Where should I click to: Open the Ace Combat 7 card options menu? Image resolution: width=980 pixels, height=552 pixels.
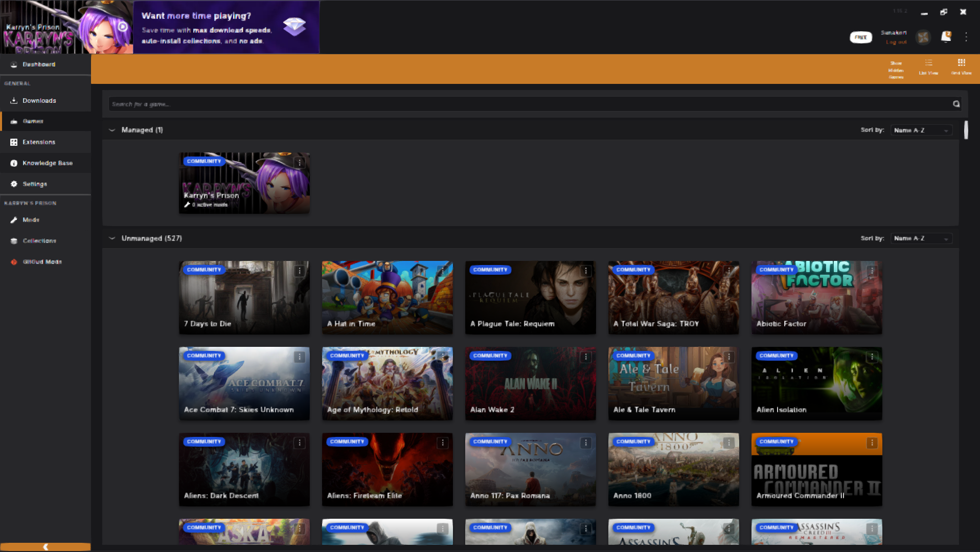coord(300,357)
